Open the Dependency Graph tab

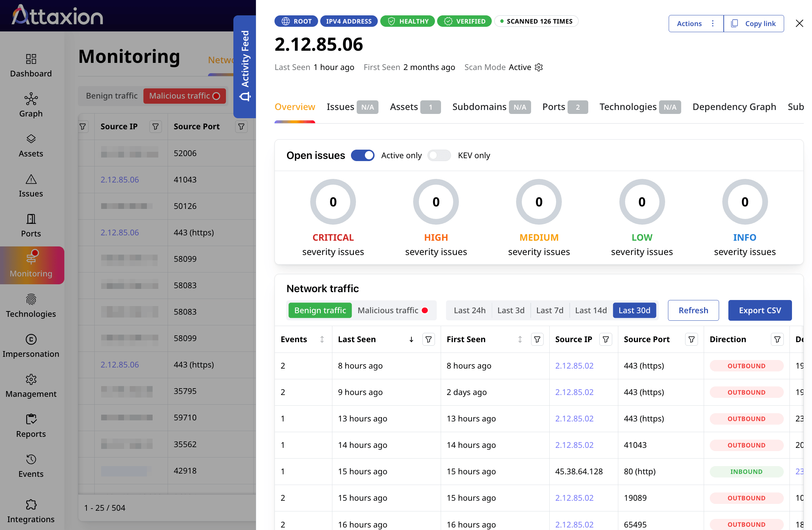(734, 106)
